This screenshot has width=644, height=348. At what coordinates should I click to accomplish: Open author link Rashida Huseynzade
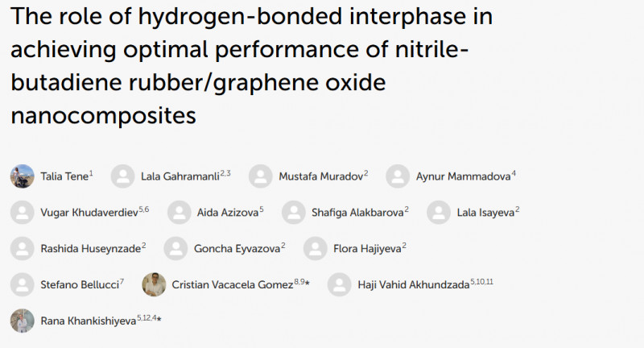[90, 249]
